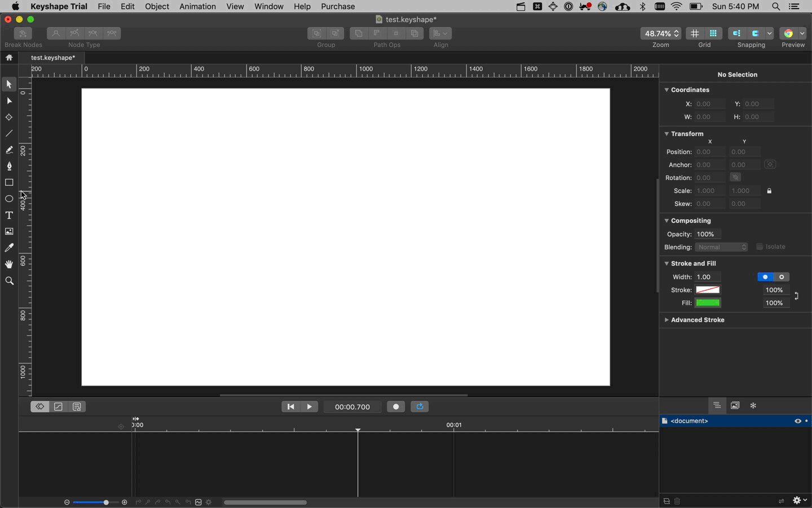Image resolution: width=812 pixels, height=508 pixels.
Task: Click the trash delete layer icon
Action: (x=677, y=501)
